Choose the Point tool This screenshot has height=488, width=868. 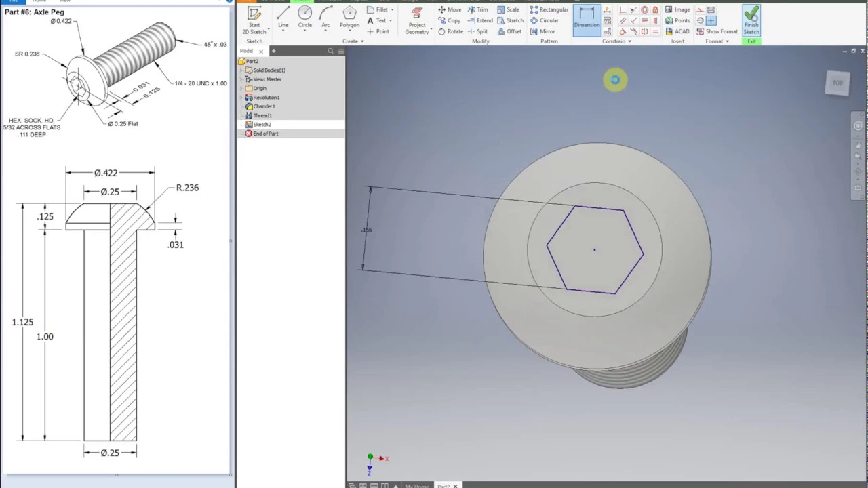coord(378,31)
